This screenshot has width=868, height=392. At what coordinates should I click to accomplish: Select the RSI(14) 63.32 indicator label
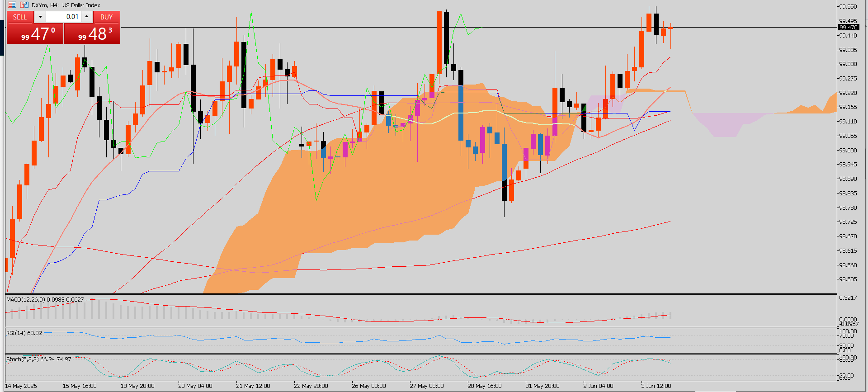(x=24, y=333)
